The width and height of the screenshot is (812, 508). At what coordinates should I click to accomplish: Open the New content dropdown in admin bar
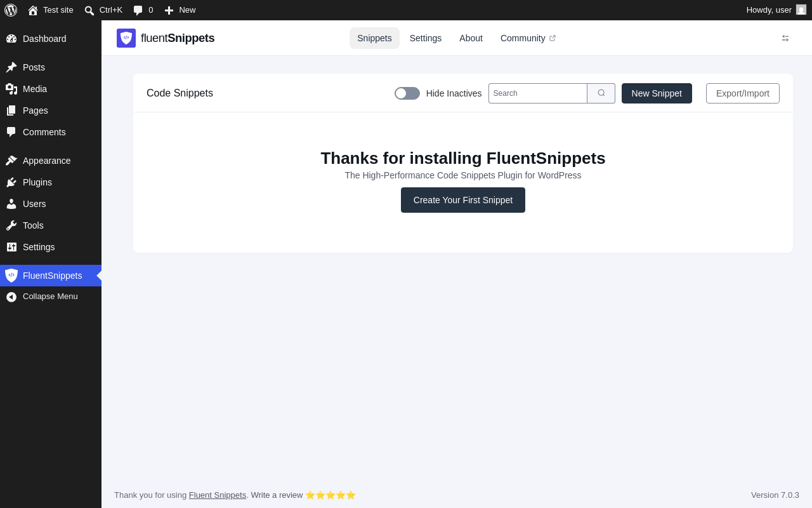click(x=180, y=10)
